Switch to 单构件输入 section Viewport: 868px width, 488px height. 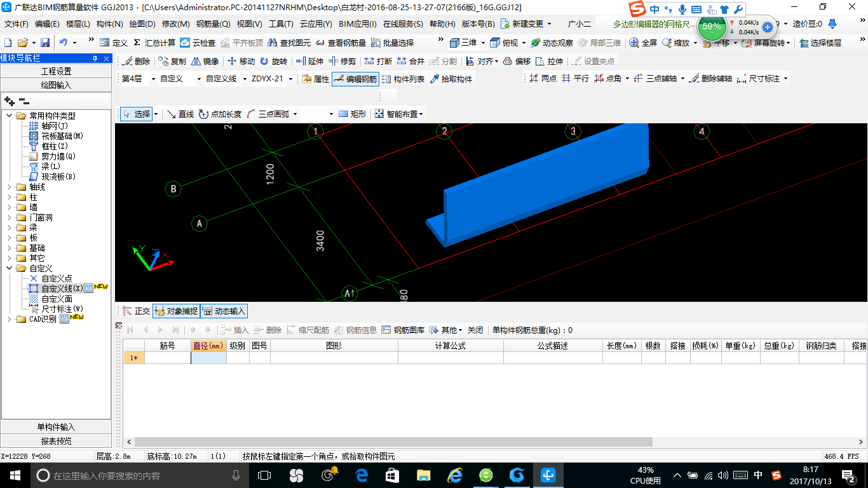click(56, 427)
